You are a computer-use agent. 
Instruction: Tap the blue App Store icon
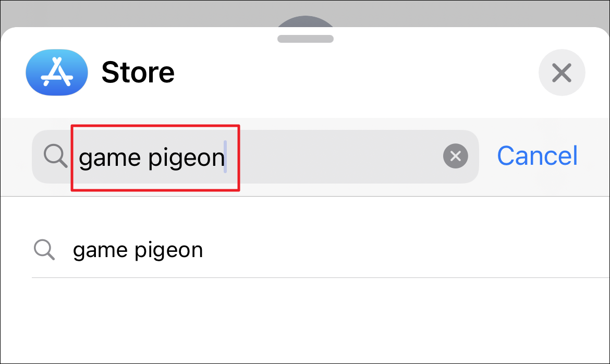(x=57, y=72)
